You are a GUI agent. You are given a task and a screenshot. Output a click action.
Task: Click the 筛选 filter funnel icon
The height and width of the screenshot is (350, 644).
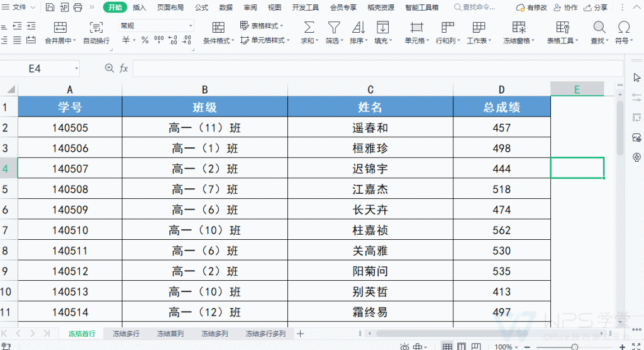tap(334, 28)
